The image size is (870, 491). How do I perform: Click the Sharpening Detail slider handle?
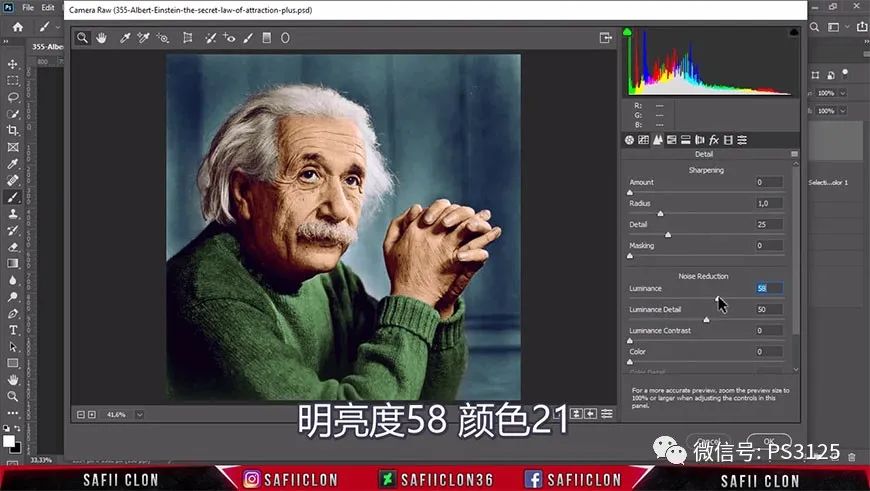point(668,235)
